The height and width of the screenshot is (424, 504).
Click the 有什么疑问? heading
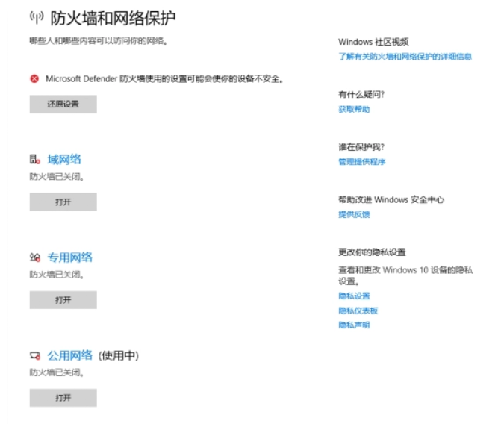point(361,95)
